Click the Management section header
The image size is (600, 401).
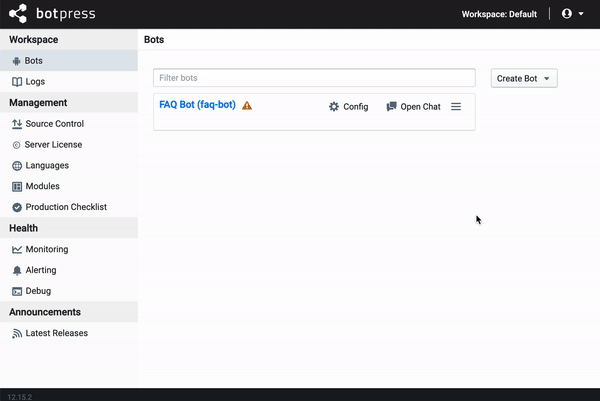tap(38, 103)
